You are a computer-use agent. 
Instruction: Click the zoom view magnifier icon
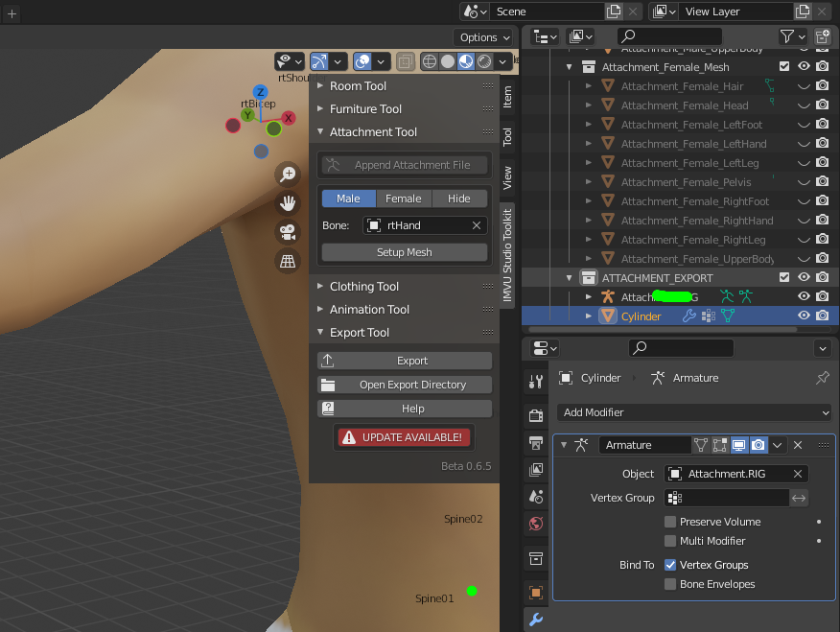pyautogui.click(x=287, y=174)
